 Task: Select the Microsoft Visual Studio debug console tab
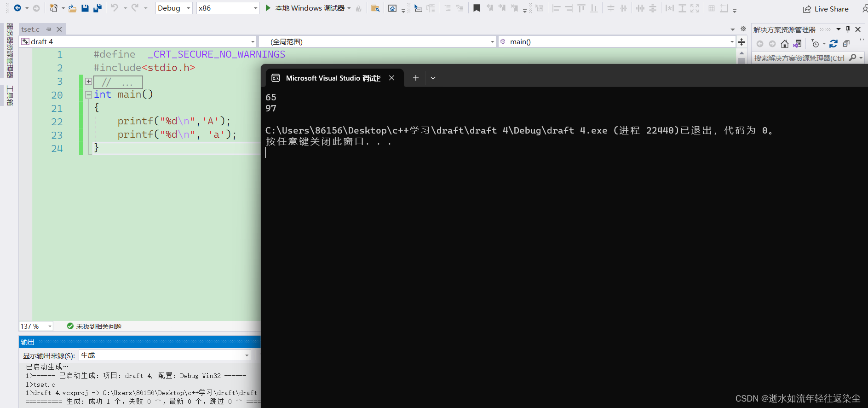pos(334,78)
